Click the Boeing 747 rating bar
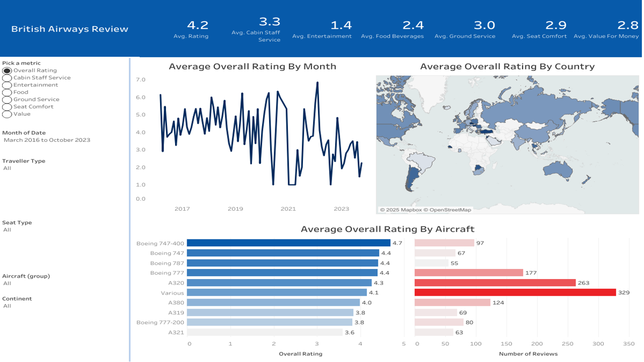Viewport: 644px width, 362px height. coord(283,253)
